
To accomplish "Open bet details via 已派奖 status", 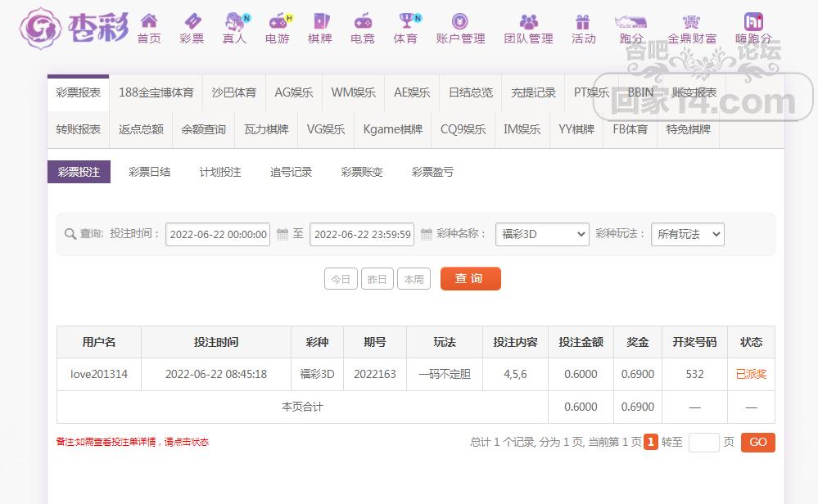I will pos(751,374).
